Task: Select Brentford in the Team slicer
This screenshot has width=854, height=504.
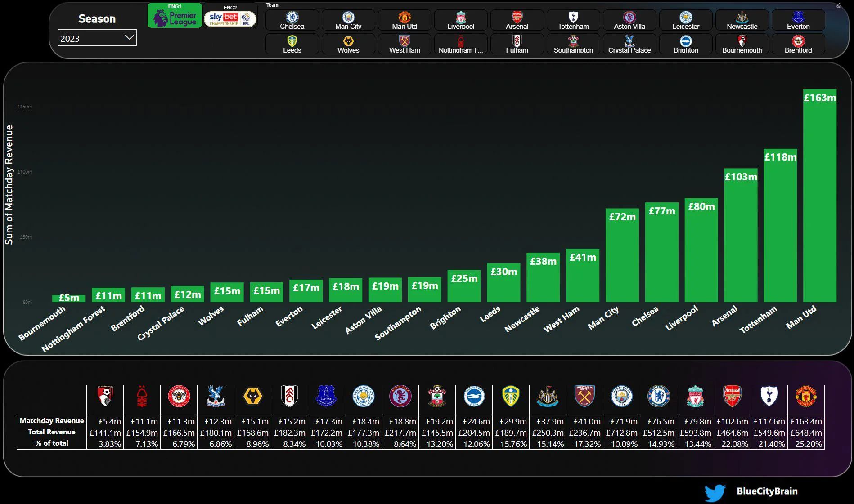Action: point(798,44)
